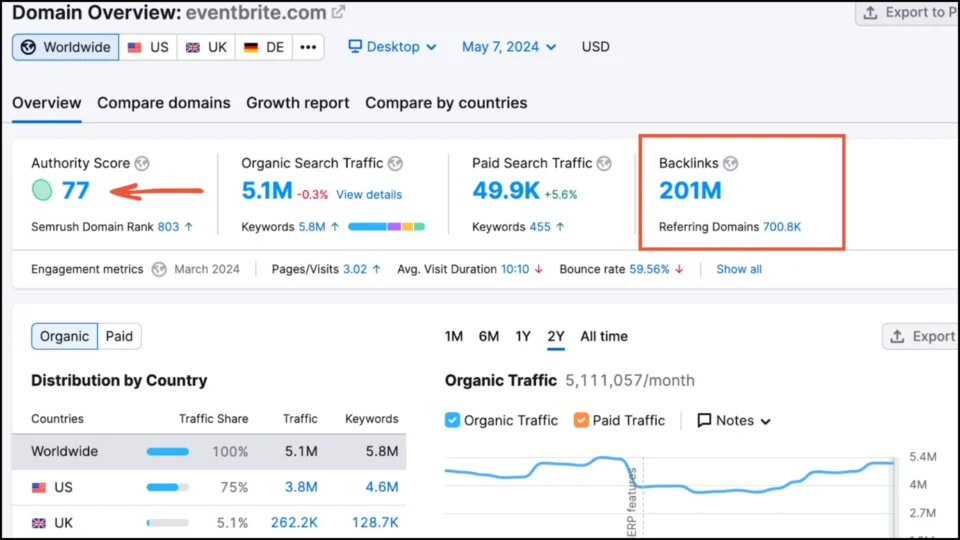Expand the Notes dropdown
960x540 pixels.
point(734,421)
